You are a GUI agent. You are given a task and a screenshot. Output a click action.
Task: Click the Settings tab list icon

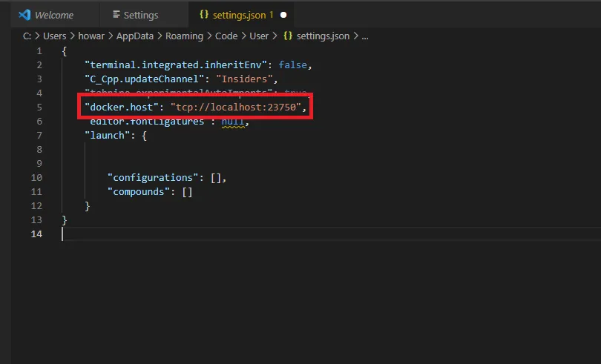[x=116, y=15]
